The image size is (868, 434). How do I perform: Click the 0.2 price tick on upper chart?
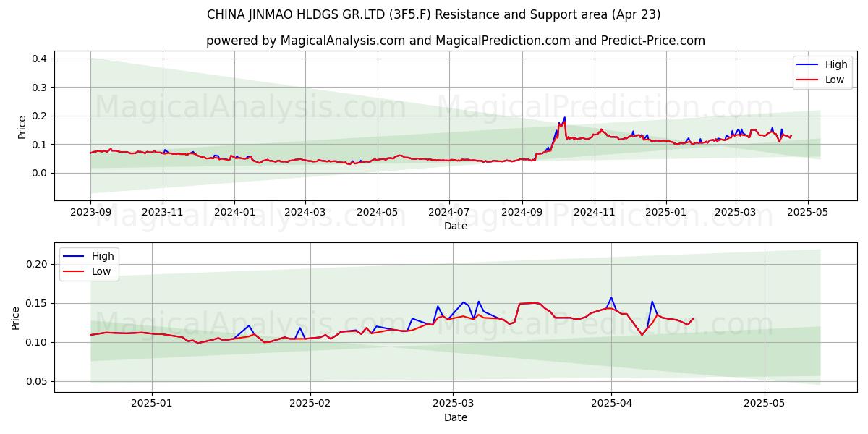click(39, 116)
